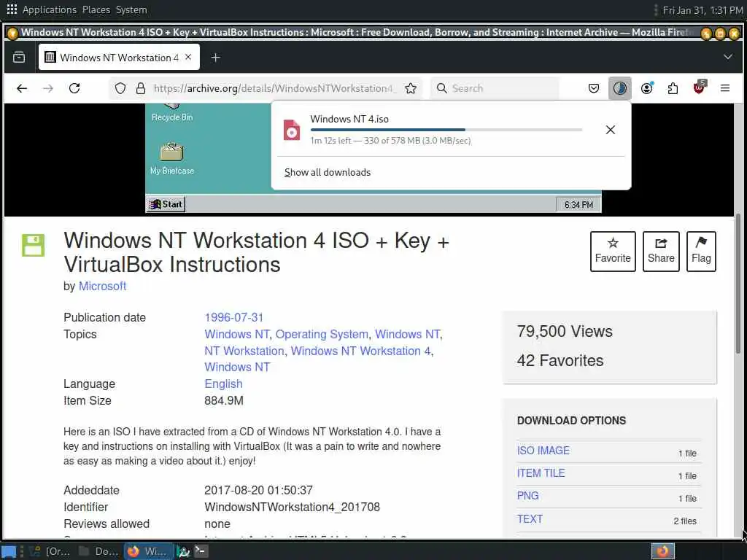Image resolution: width=747 pixels, height=560 pixels.
Task: Open the System menu
Action: (x=131, y=9)
